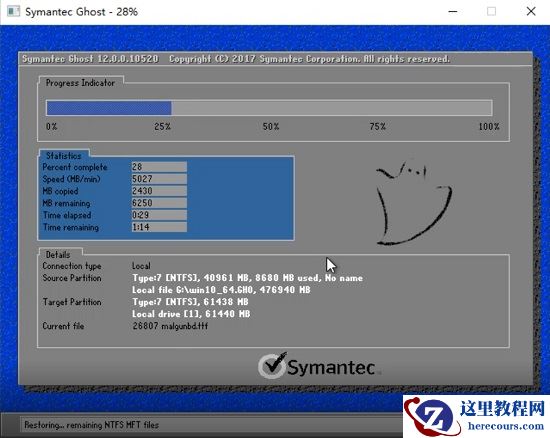The width and height of the screenshot is (550, 438).
Task: Click the Progress Indicator group label
Action: (80, 83)
